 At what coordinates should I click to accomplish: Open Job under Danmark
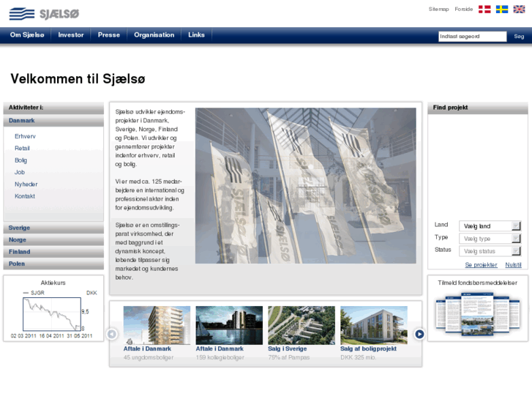click(20, 172)
